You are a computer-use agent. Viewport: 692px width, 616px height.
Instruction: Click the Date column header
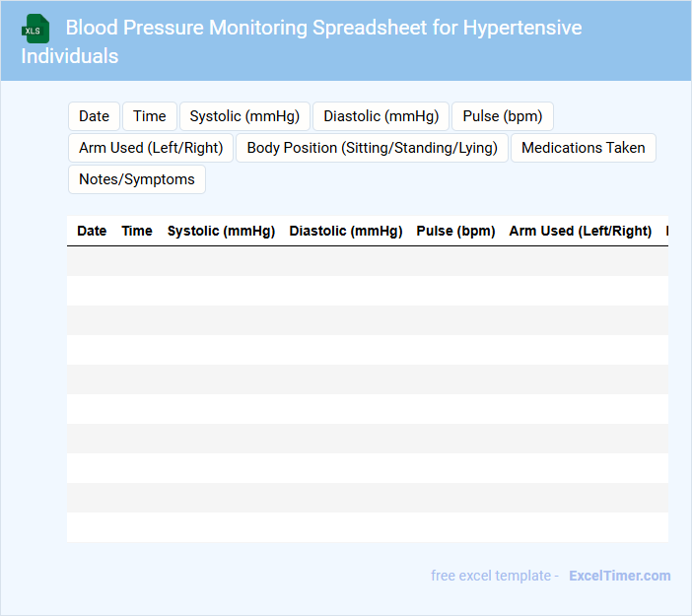[x=92, y=231]
